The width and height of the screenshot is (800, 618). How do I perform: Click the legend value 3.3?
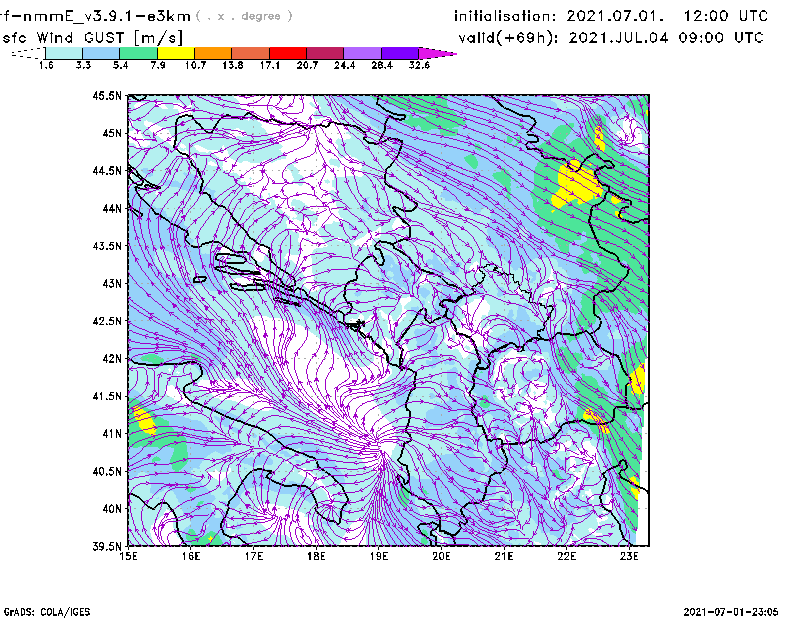click(83, 65)
